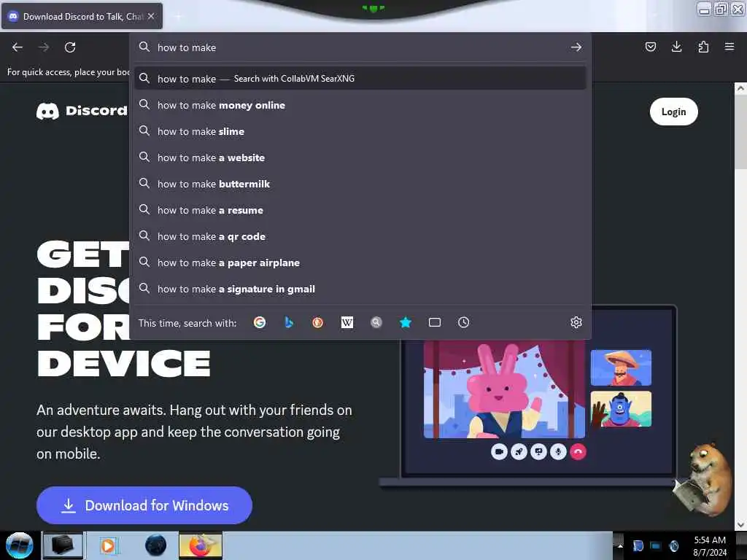Open the media player taskbar icon

pyautogui.click(x=108, y=545)
